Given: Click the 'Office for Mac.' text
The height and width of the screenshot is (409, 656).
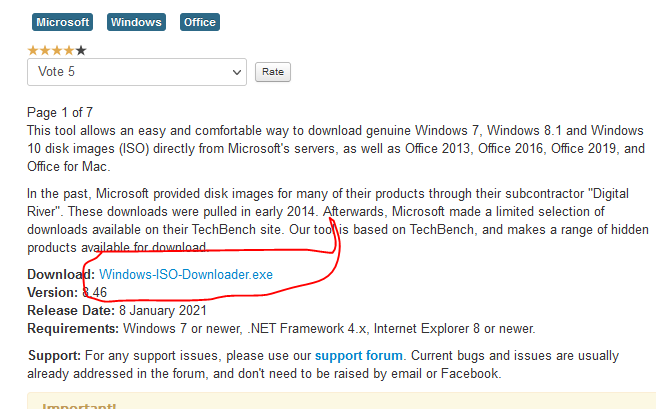Looking at the screenshot, I should point(69,166).
